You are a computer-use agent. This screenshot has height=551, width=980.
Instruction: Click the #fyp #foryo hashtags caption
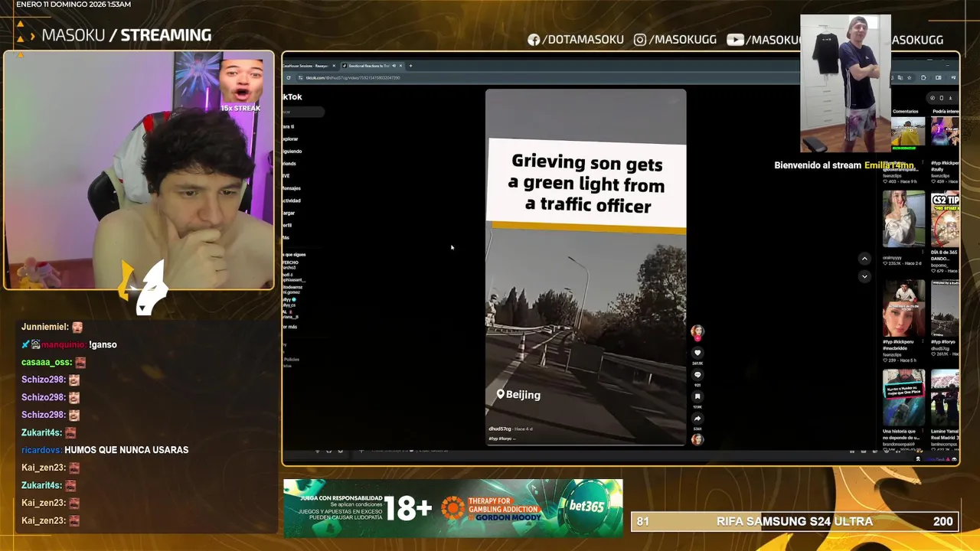coord(501,439)
